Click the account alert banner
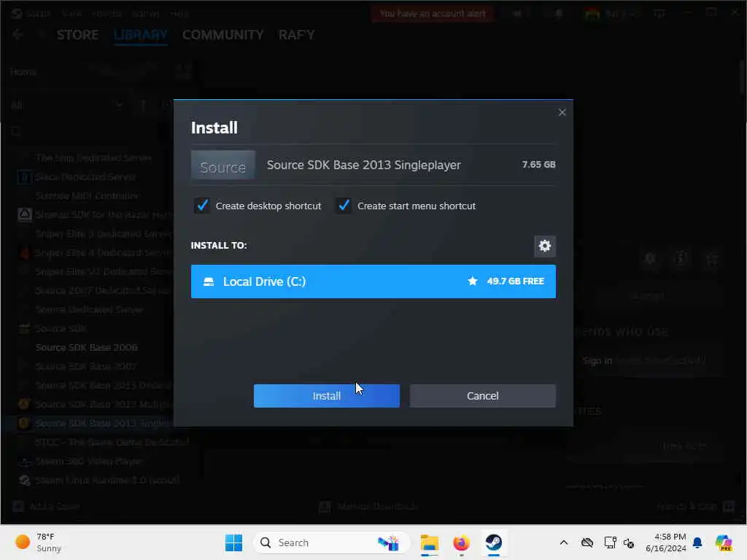 coord(433,13)
